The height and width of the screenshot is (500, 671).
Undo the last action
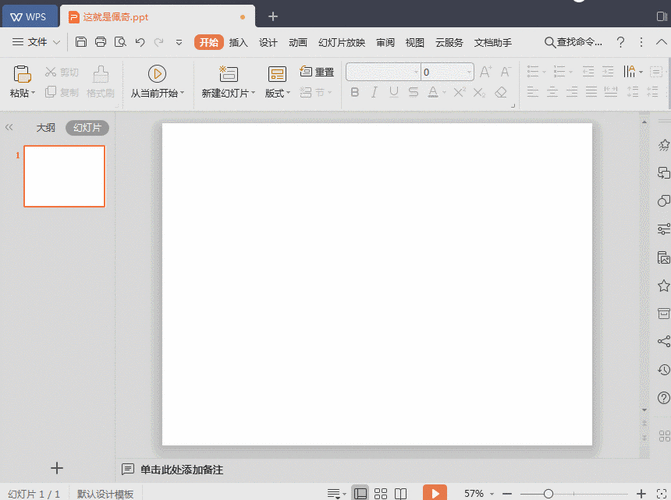click(140, 42)
